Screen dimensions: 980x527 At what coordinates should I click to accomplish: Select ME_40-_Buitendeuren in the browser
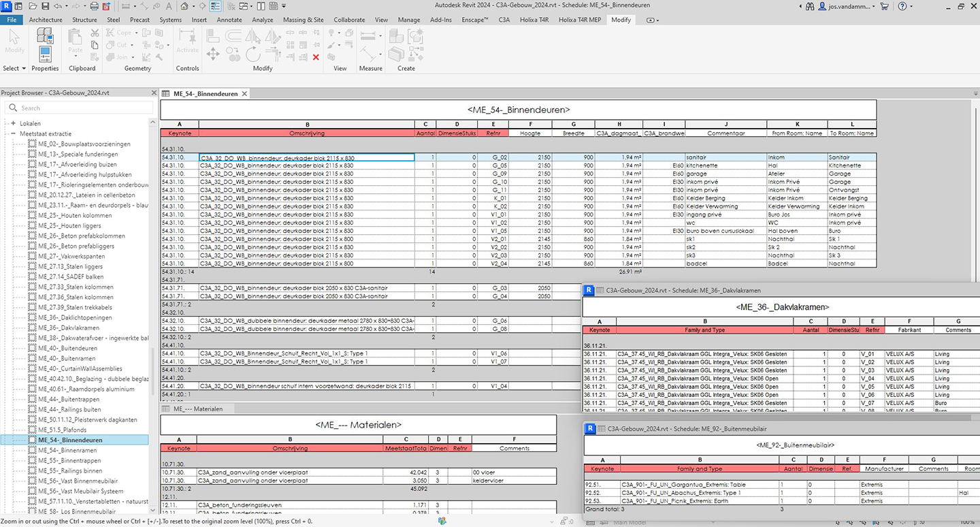pyautogui.click(x=67, y=348)
